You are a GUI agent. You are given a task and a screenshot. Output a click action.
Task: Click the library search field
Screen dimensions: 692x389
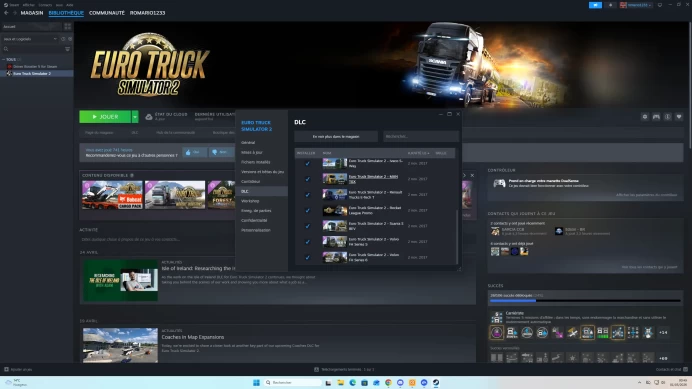pos(33,49)
